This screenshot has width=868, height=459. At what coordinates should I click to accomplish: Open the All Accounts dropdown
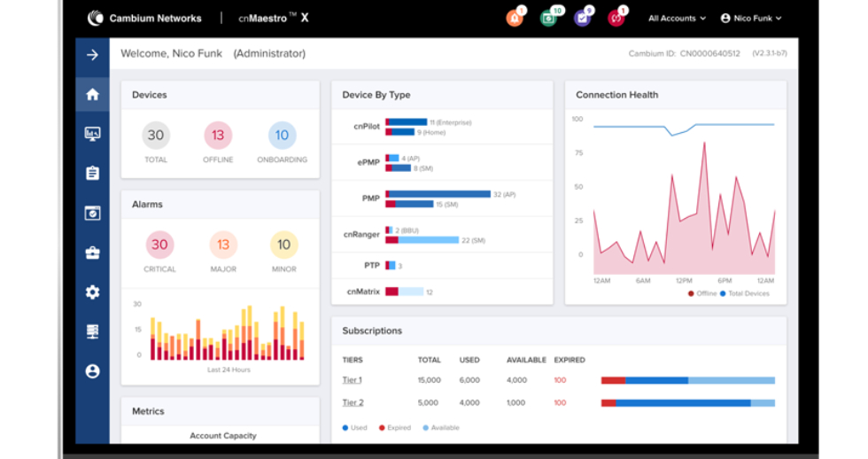click(x=677, y=19)
